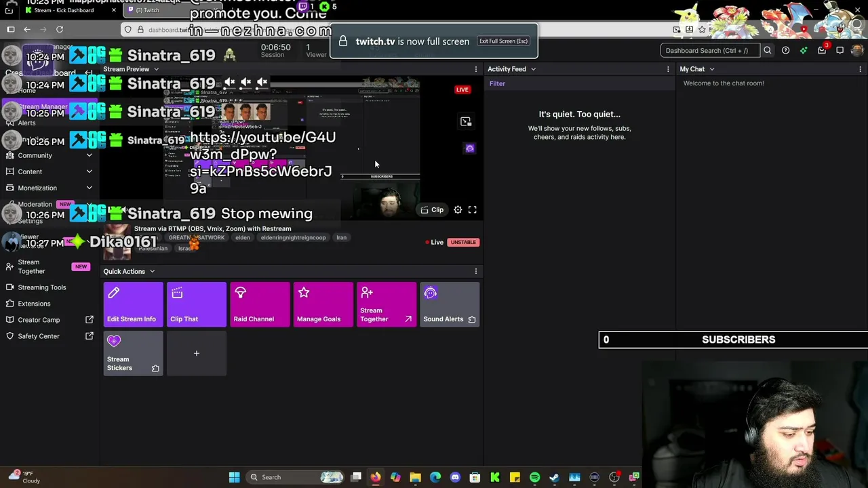Open Quick Actions panel options menu
The height and width of the screenshot is (488, 868).
point(475,272)
